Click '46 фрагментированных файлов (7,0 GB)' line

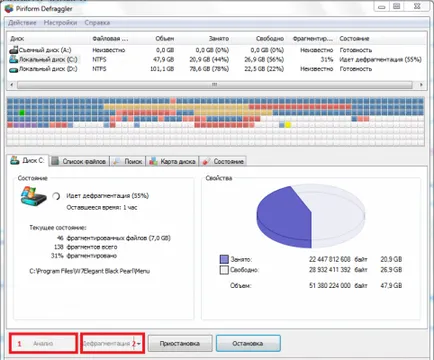click(114, 238)
